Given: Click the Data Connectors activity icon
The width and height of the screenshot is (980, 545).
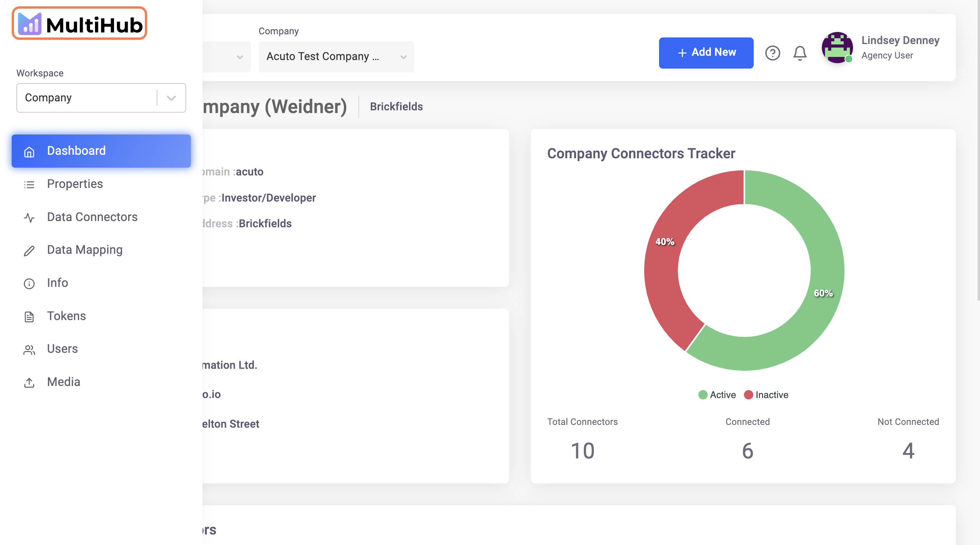Looking at the screenshot, I should click(29, 218).
